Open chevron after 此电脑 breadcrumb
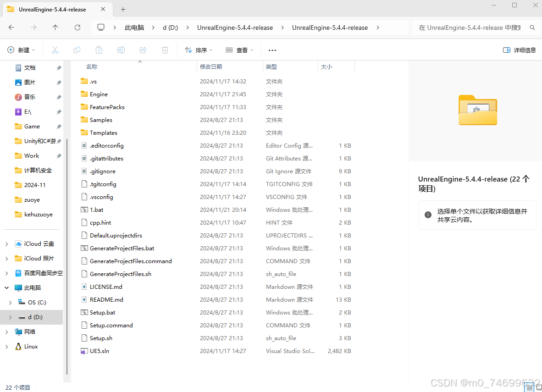The width and height of the screenshot is (542, 392). 153,28
